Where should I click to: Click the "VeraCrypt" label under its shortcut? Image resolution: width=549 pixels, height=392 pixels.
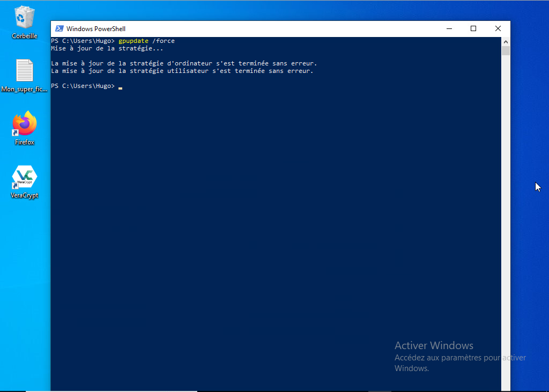[x=24, y=196]
